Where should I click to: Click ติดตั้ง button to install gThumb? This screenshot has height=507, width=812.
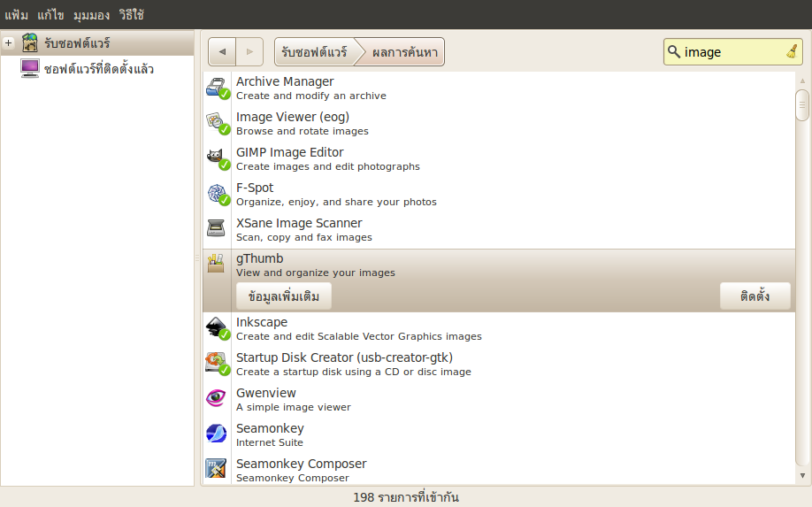[x=755, y=296]
